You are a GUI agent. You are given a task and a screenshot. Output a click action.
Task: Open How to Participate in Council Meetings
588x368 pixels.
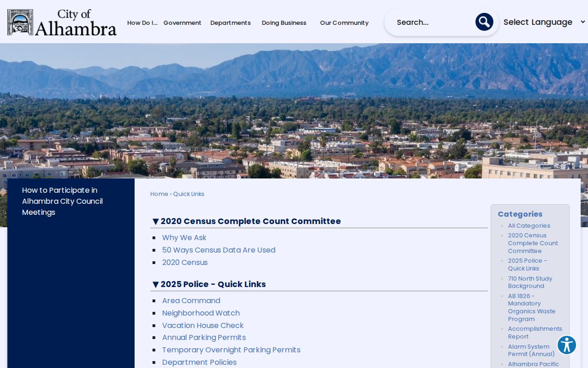point(62,201)
